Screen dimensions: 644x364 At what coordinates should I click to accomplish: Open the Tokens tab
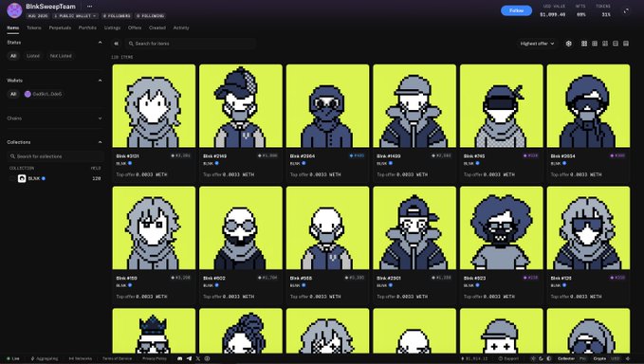tap(34, 27)
